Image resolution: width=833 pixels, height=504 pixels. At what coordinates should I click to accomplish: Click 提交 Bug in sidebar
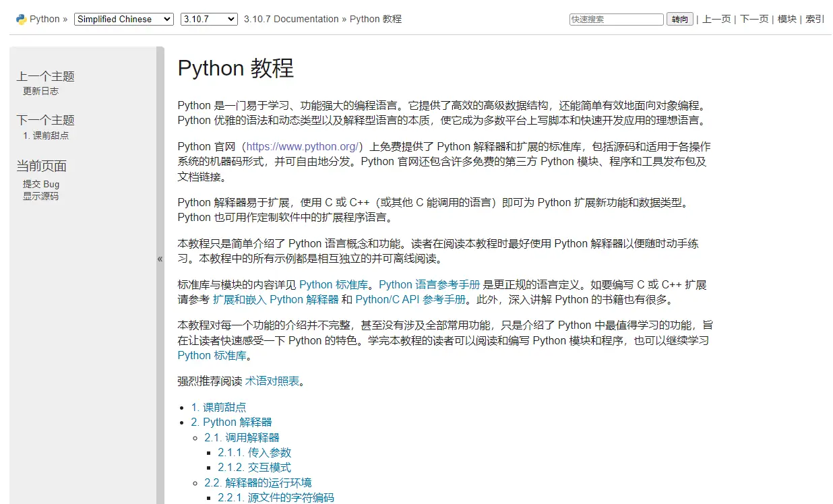[41, 184]
